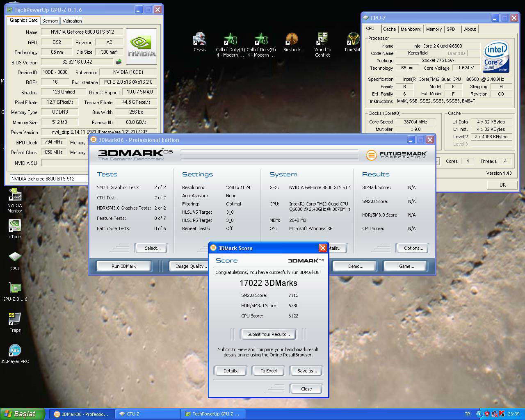Click the Core Speed value 3870.4 MHz
Image resolution: width=525 pixels, height=420 pixels.
[x=415, y=122]
